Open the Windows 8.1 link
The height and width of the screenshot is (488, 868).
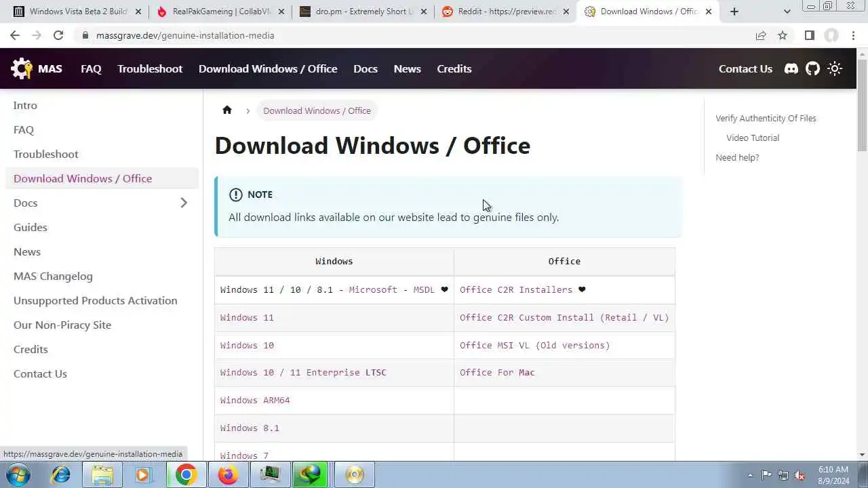[250, 428]
